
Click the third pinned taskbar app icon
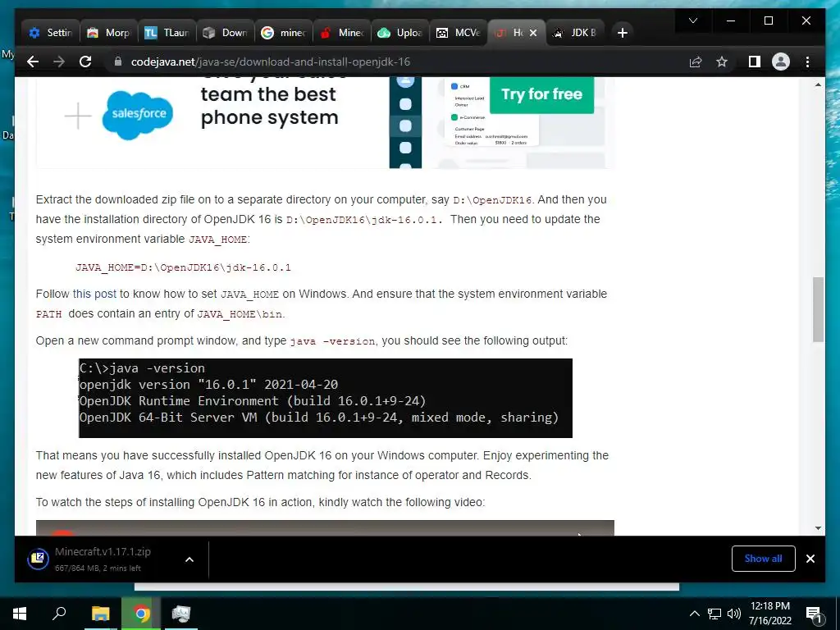click(x=181, y=614)
